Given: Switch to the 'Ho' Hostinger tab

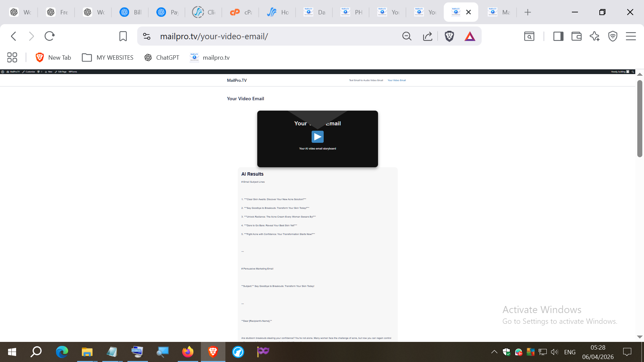Looking at the screenshot, I should 278,12.
